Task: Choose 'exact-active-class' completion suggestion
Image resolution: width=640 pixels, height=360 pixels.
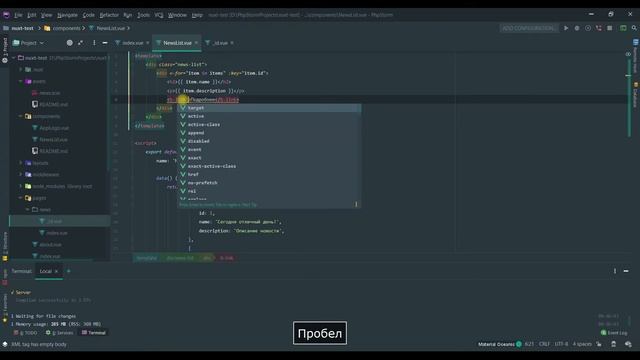Action: pyautogui.click(x=269, y=166)
